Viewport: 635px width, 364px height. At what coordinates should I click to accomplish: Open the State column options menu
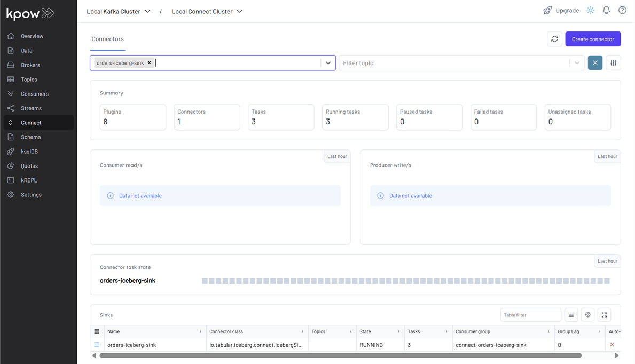pyautogui.click(x=398, y=331)
